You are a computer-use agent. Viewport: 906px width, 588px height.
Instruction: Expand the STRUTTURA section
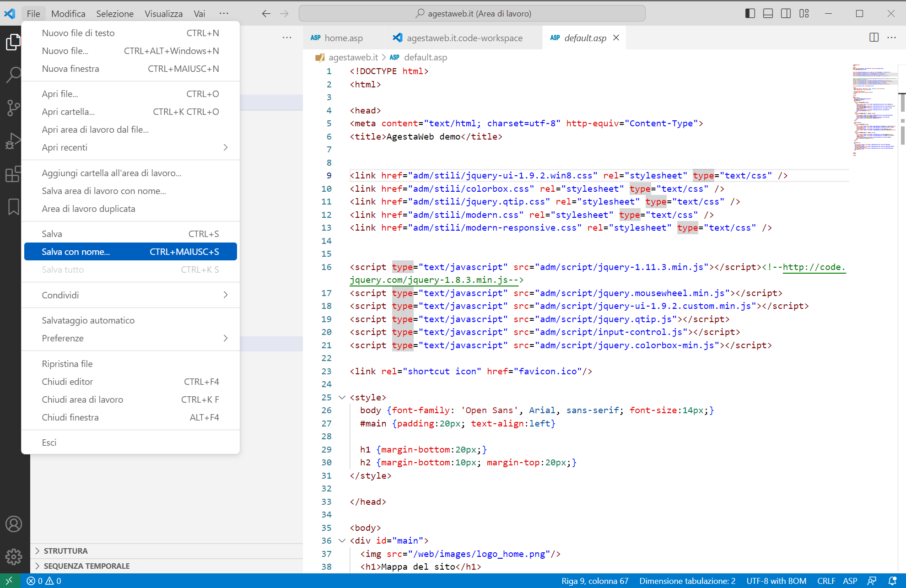pos(65,550)
